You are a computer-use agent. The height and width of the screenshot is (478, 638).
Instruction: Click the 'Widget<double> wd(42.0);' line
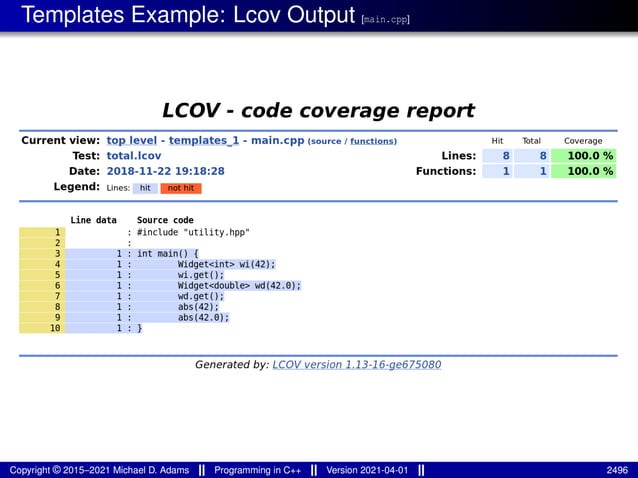click(239, 286)
